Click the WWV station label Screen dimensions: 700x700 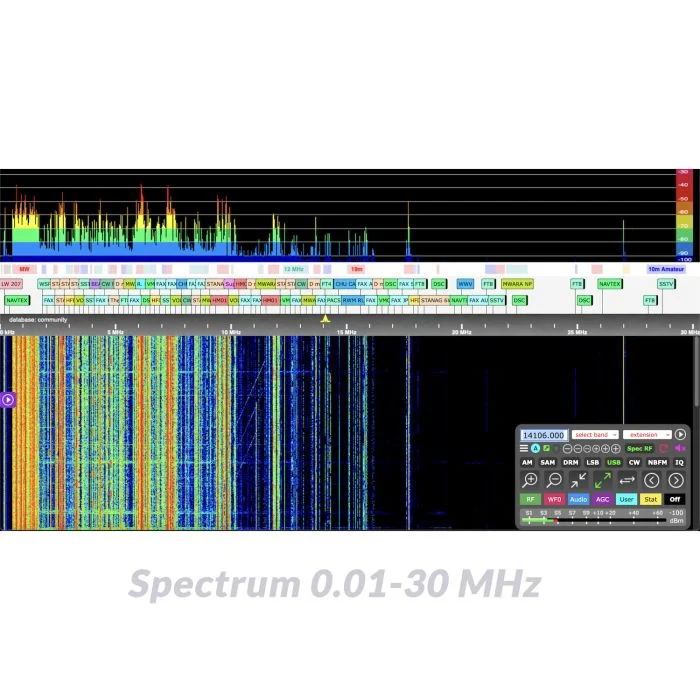[x=466, y=284]
